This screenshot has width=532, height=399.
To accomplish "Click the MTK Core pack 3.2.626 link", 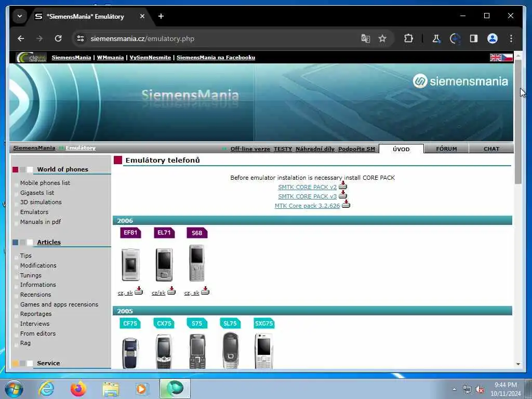I will [x=308, y=206].
